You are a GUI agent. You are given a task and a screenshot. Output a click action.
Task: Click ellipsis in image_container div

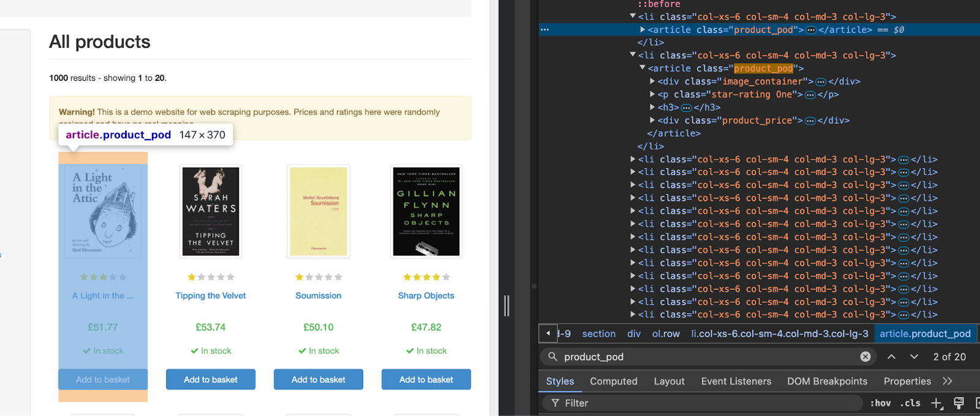(x=821, y=81)
